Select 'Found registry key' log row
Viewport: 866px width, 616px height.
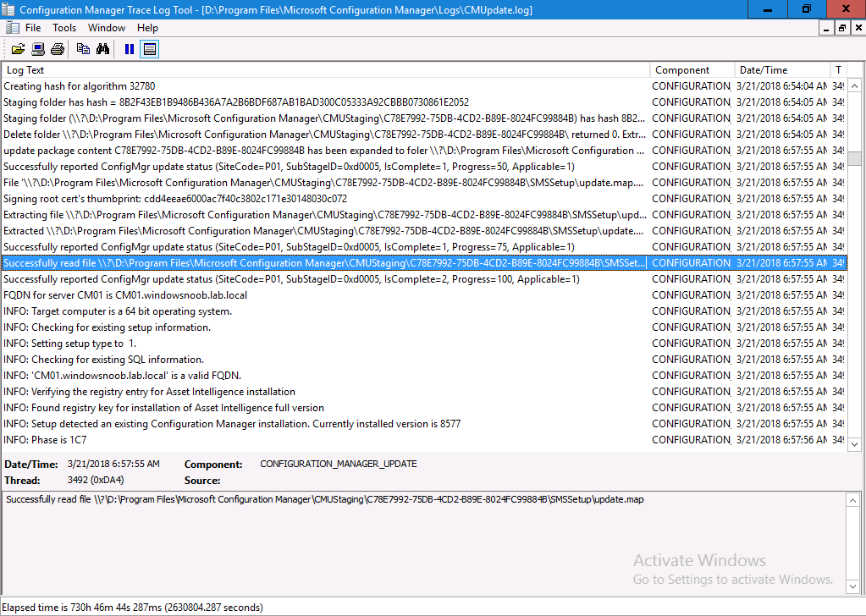(x=424, y=407)
